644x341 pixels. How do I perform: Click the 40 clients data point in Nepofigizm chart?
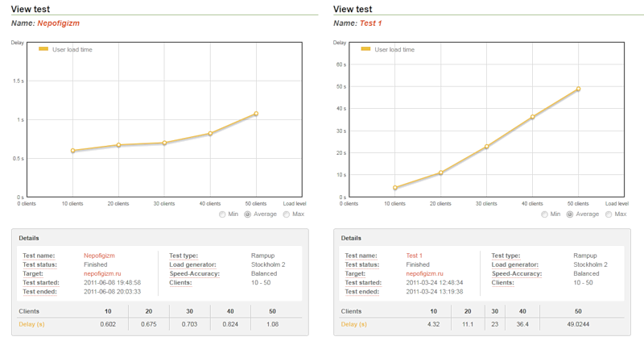click(210, 134)
